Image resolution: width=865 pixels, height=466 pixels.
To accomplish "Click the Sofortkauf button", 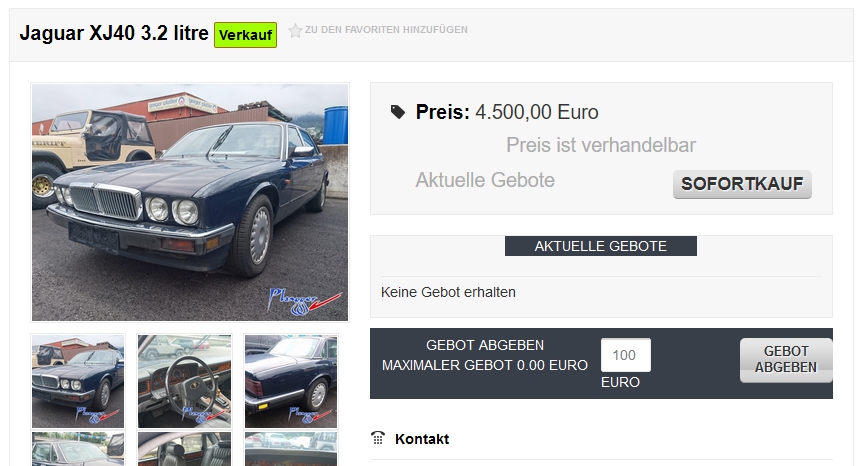I will [742, 184].
